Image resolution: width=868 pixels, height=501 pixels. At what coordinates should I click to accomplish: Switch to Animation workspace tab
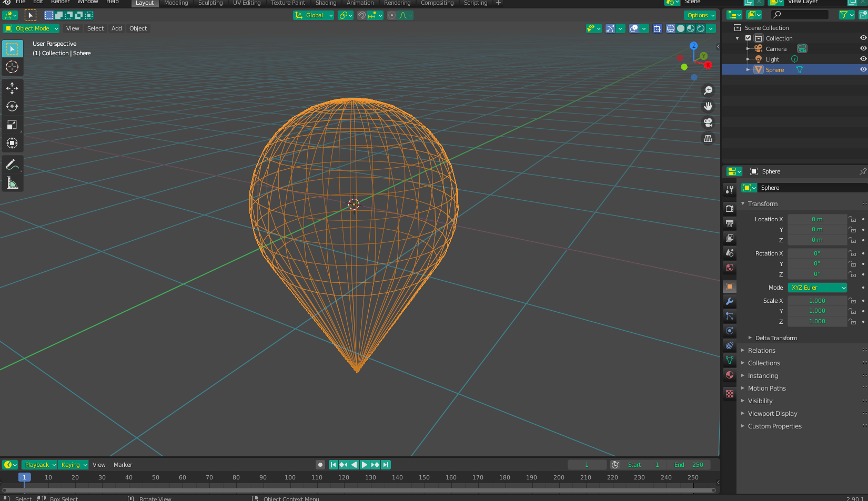360,3
